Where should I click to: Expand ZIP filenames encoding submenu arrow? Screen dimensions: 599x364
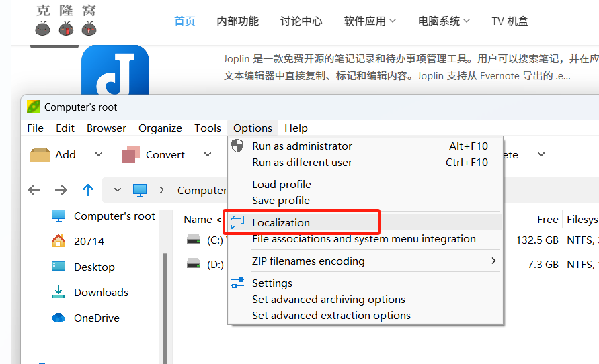pyautogui.click(x=493, y=261)
